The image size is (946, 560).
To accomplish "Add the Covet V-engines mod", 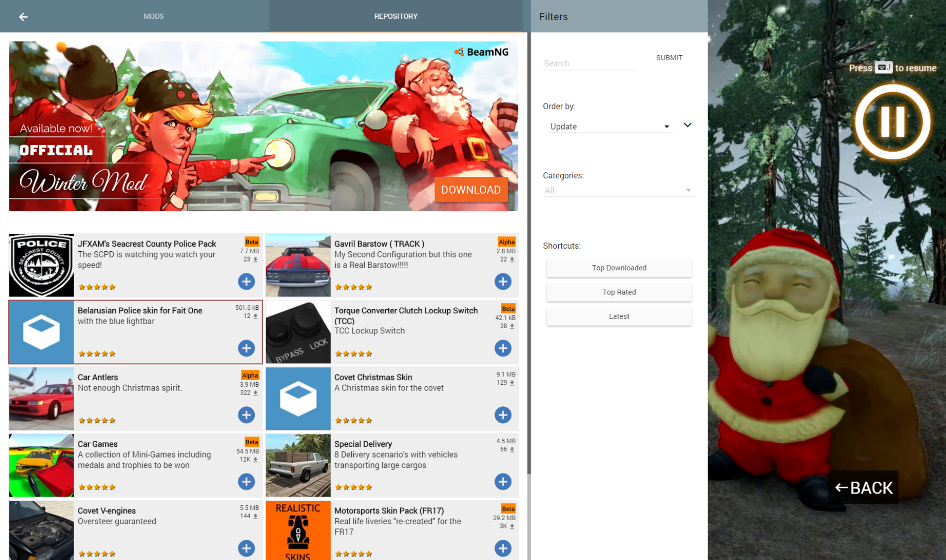I will (x=246, y=548).
